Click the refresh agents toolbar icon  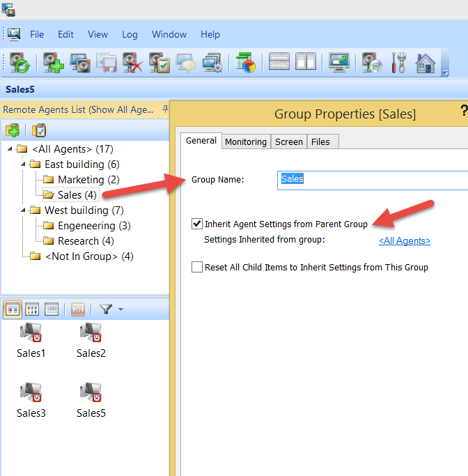point(19,63)
